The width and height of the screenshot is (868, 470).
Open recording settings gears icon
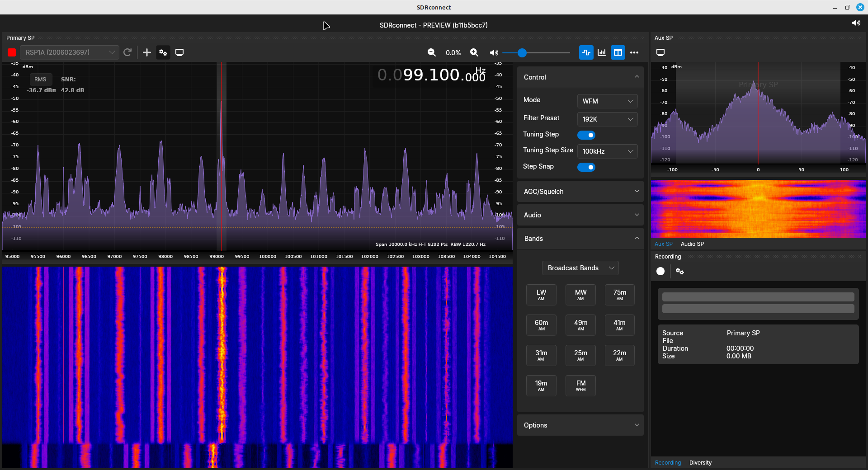tap(680, 271)
